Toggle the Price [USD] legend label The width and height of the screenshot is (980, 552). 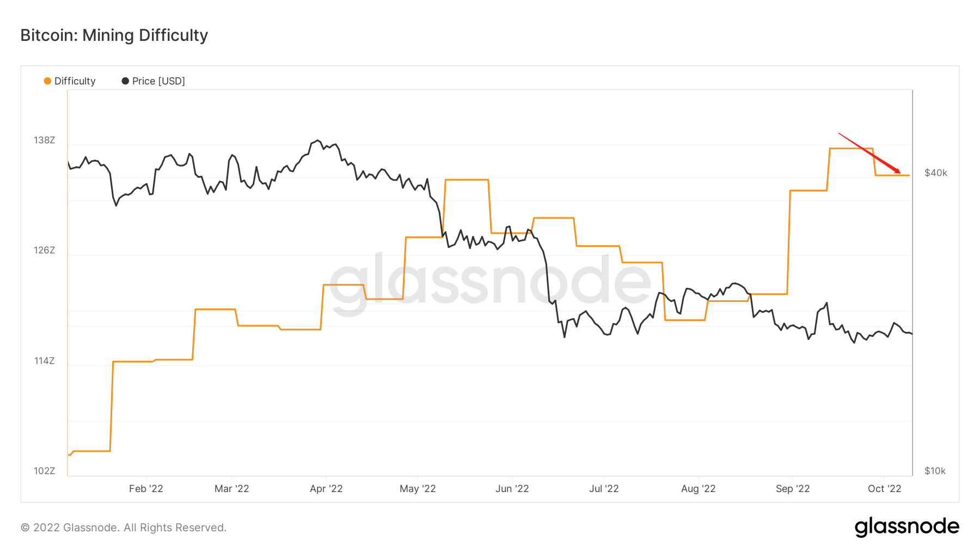[158, 81]
